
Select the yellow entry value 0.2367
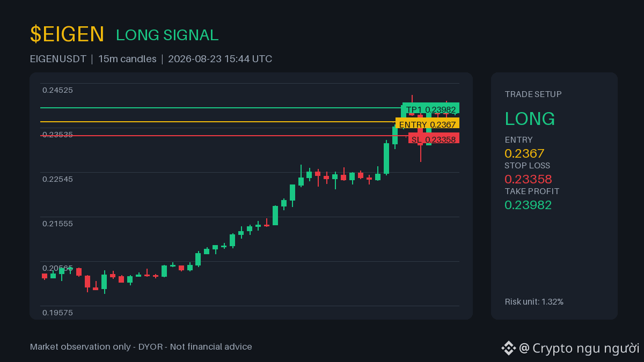pos(524,153)
